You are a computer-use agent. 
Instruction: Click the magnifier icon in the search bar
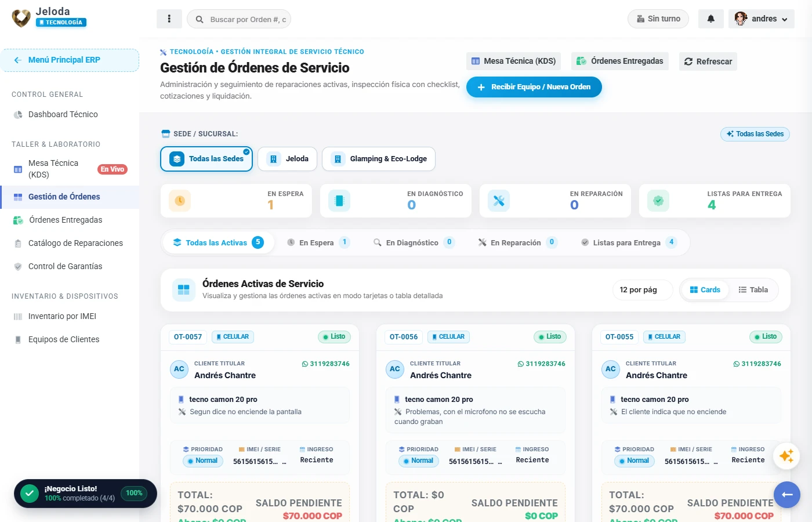tap(200, 19)
